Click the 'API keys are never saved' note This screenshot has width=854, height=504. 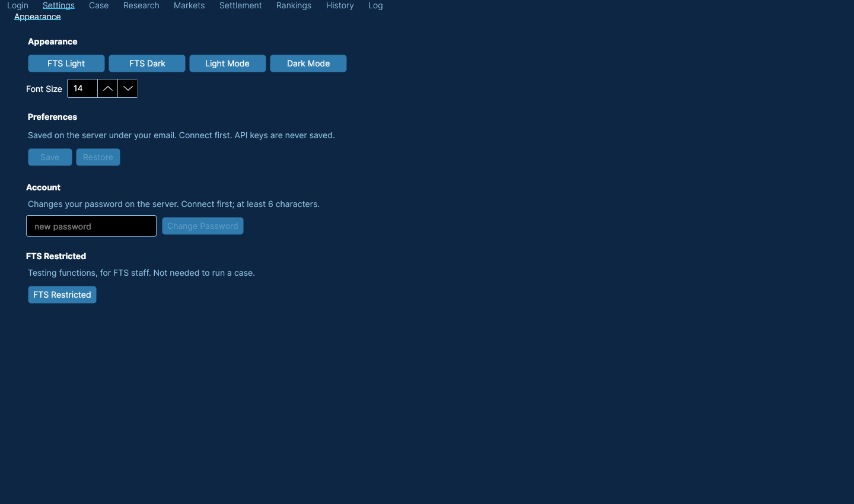point(285,135)
